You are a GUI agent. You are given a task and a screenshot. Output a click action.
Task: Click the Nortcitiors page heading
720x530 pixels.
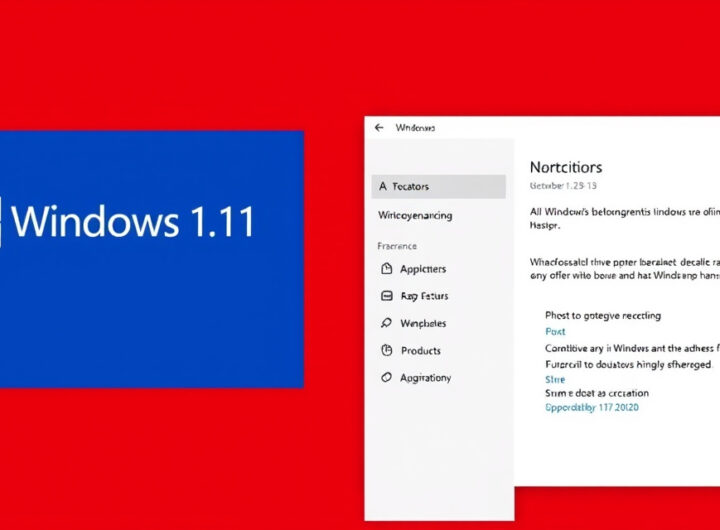(x=566, y=167)
